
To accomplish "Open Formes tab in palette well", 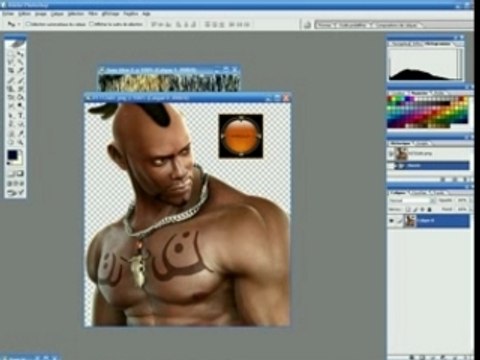I will [325, 25].
